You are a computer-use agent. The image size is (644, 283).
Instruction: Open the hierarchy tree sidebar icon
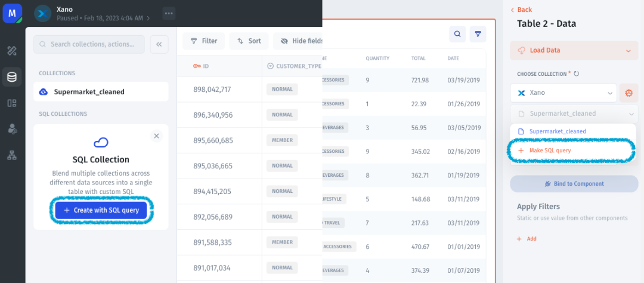tap(12, 155)
